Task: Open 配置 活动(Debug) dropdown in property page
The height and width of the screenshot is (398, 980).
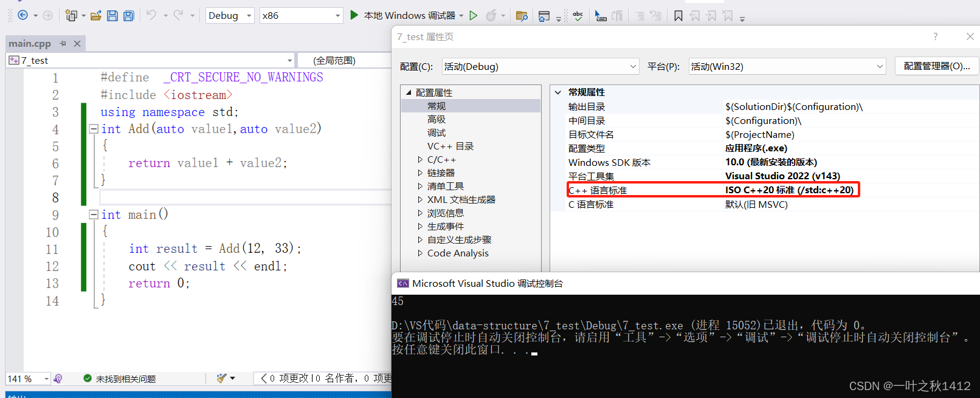Action: coord(540,66)
